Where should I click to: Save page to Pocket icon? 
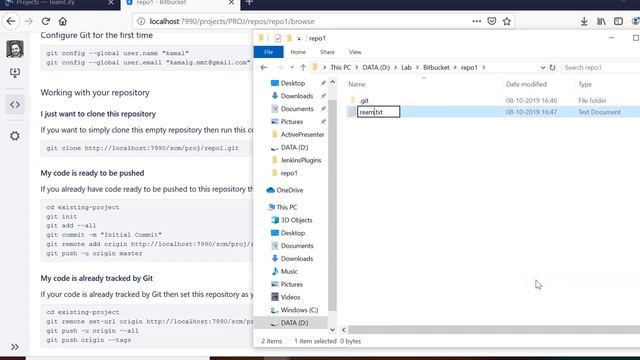(491, 21)
